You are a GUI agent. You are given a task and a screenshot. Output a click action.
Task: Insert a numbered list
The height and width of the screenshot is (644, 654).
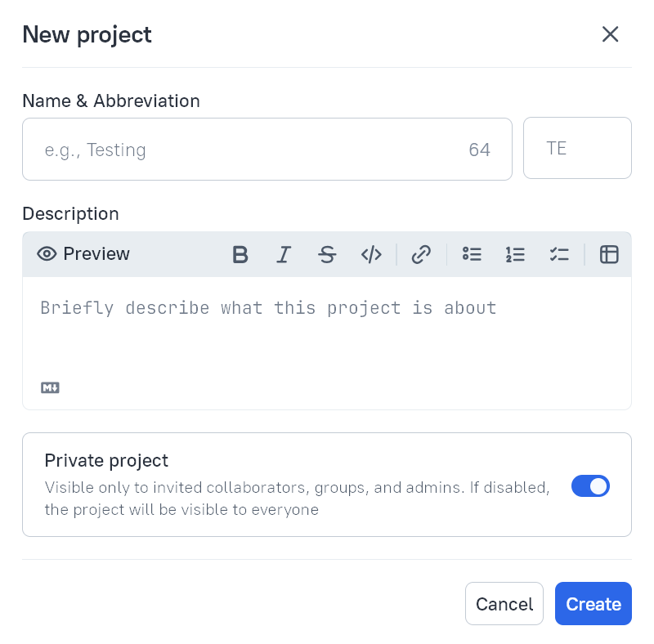515,254
